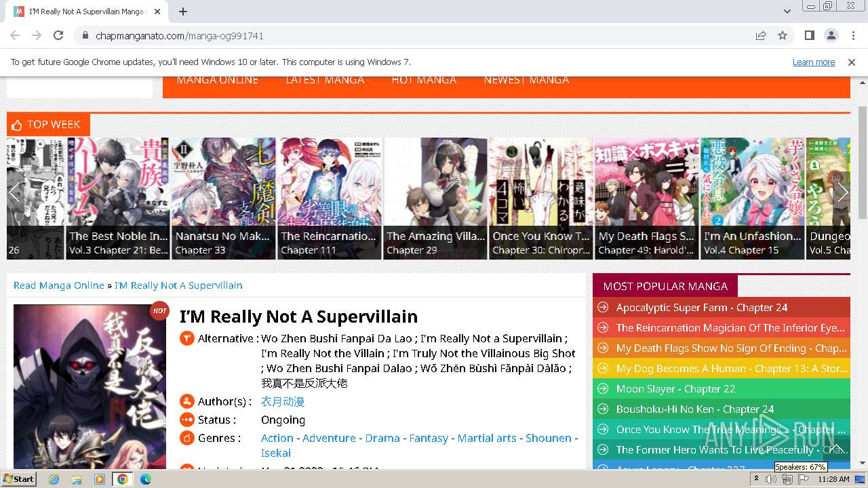The height and width of the screenshot is (488, 868).
Task: Close the I'M Really Not A Supervillain tab
Action: pyautogui.click(x=157, y=12)
